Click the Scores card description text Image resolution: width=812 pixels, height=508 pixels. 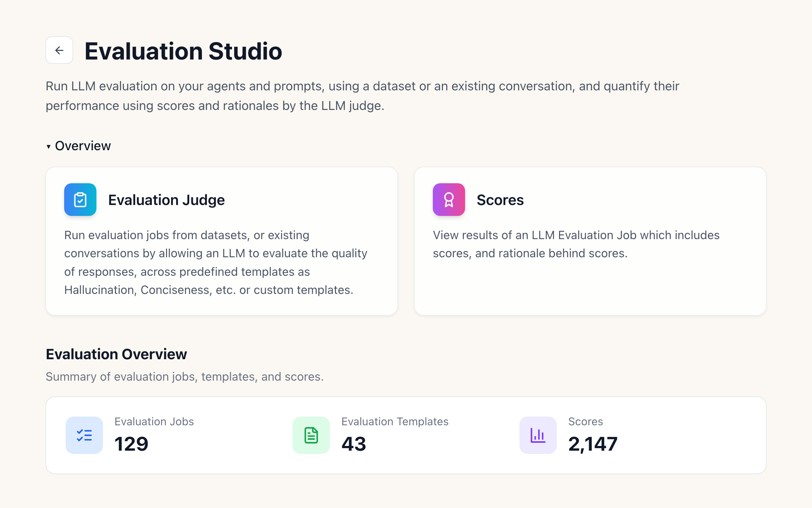(x=576, y=244)
